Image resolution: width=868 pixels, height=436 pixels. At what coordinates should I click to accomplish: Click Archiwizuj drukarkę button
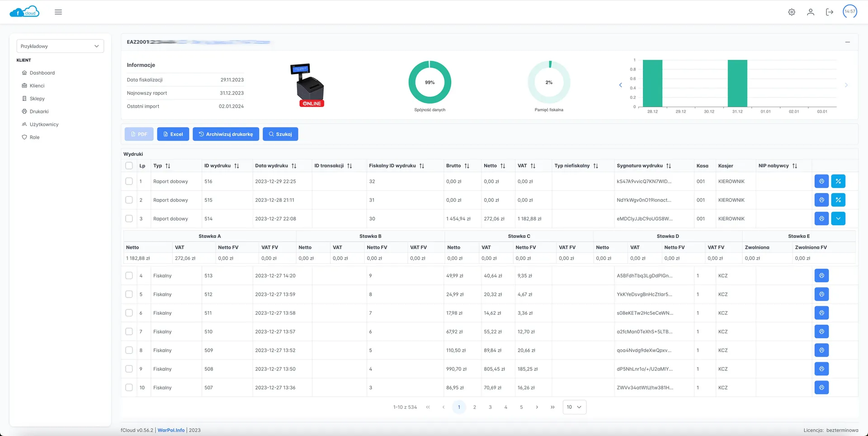(x=226, y=134)
